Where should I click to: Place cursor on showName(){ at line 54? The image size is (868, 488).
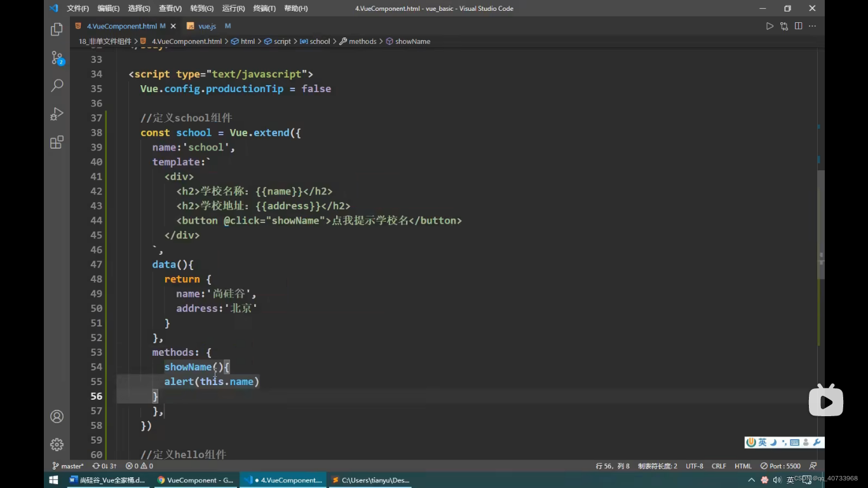click(197, 367)
